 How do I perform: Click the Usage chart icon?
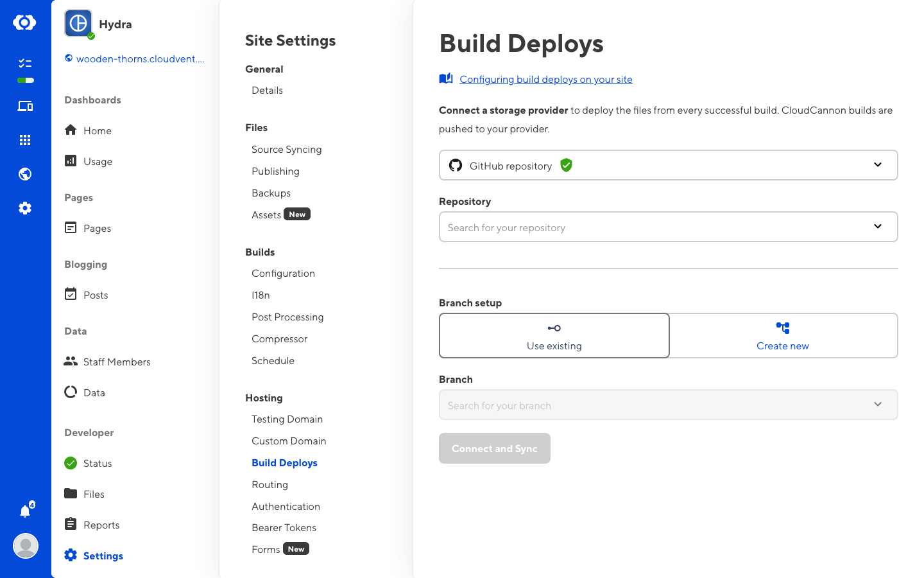coord(71,161)
